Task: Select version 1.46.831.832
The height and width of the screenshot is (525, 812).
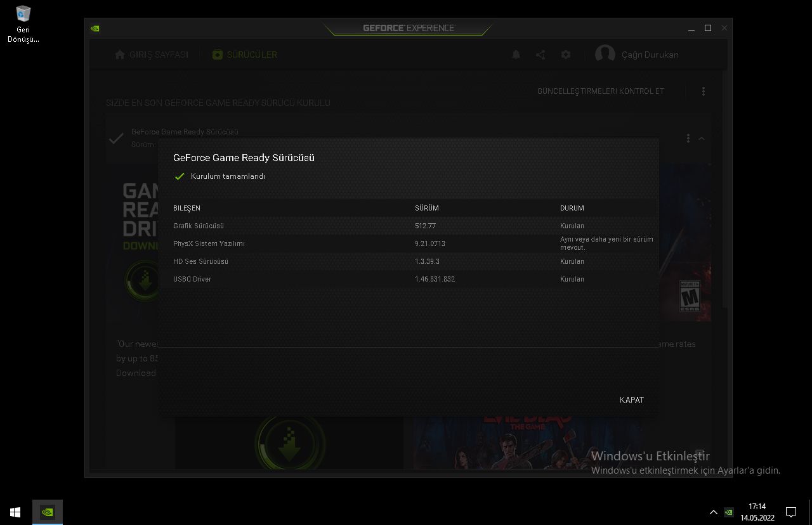Action: (435, 279)
